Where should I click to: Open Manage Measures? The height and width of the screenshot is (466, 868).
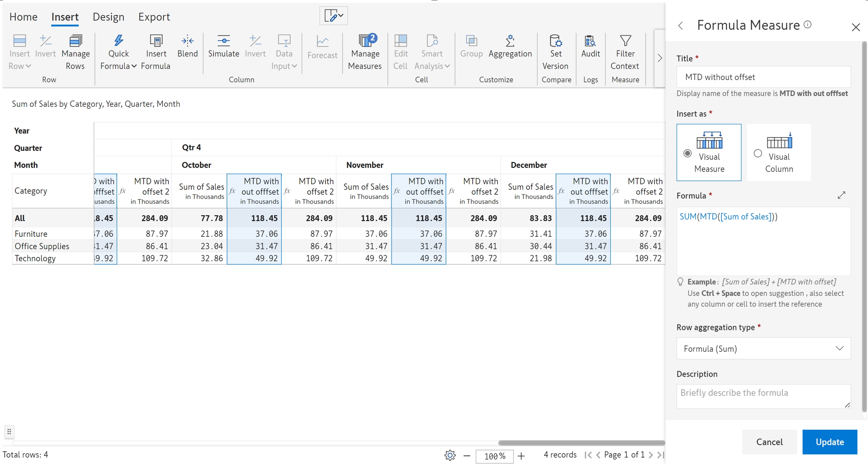(x=365, y=41)
